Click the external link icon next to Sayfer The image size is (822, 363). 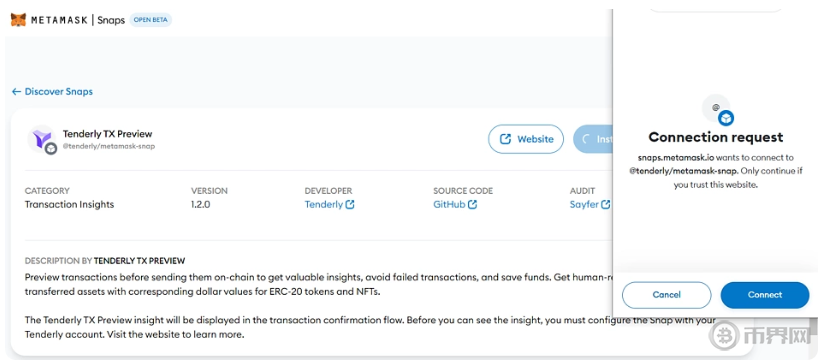(x=605, y=205)
